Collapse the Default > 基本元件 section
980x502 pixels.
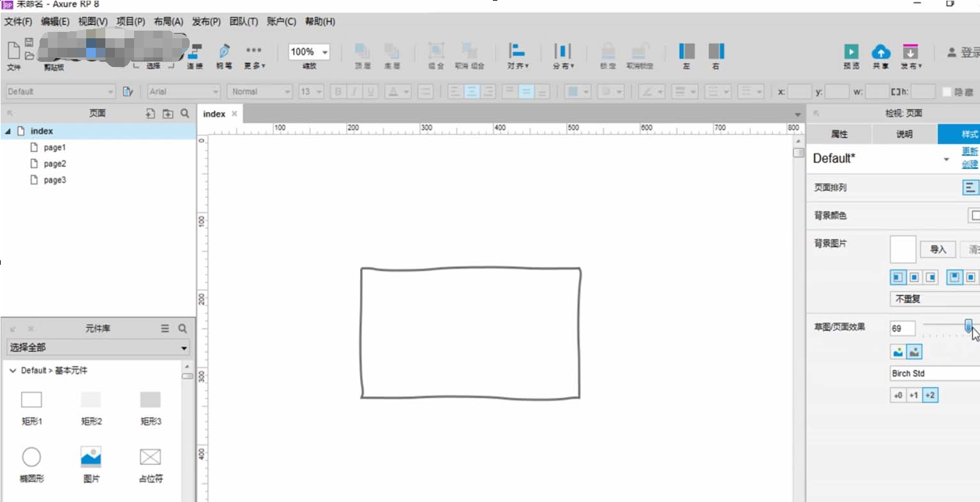(x=12, y=371)
